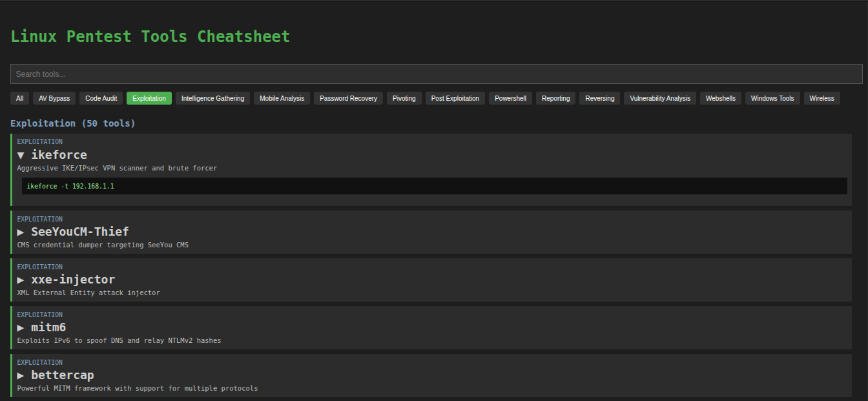Open Vulnerability Analysis tools
Viewport: 868px width, 401px height.
pos(659,98)
